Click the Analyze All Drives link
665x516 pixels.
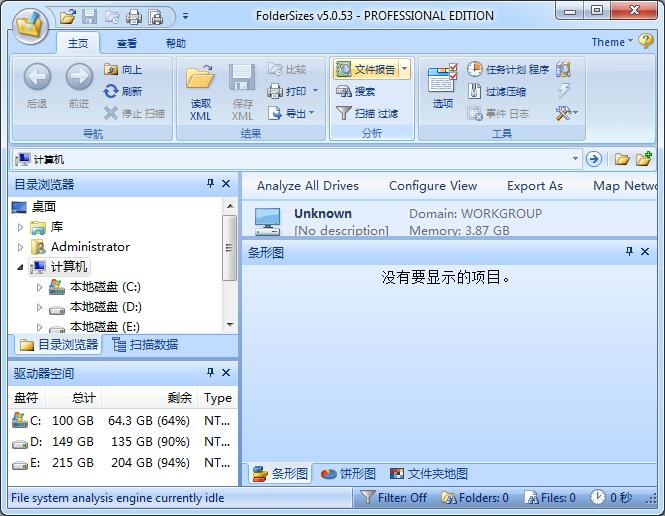pyautogui.click(x=308, y=186)
